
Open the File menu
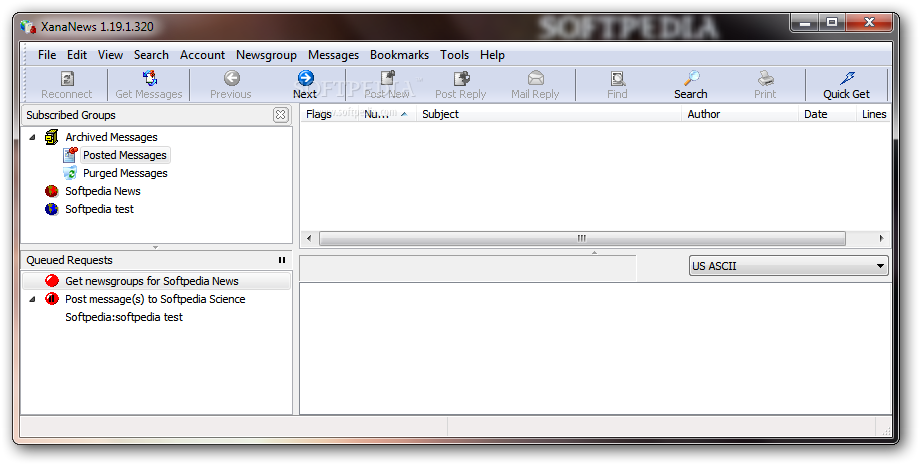pos(47,55)
